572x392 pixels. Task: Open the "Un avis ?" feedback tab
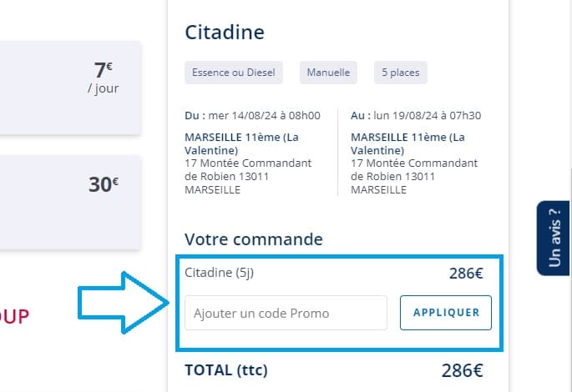click(x=554, y=238)
